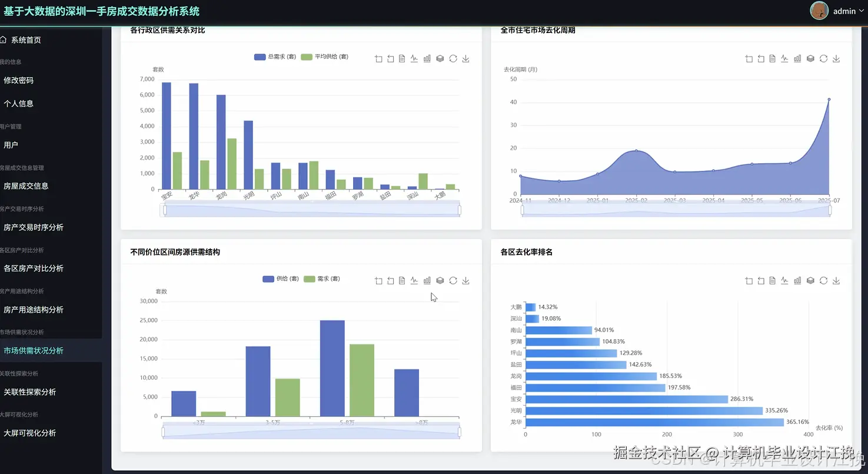Click zoom reset icon in 各行政区供需关系对比 chart
Screen dimensions: 868x474
click(390, 59)
